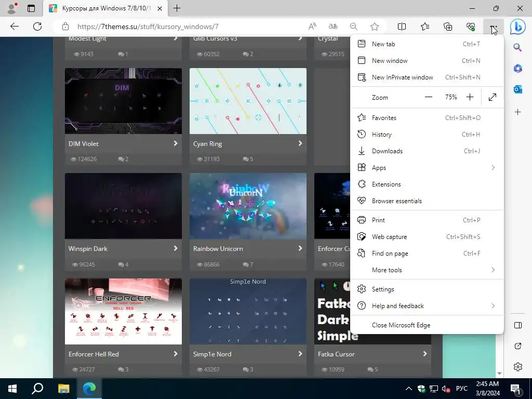Viewport: 532px width, 399px height.
Task: Close the Курсоры для Windows tab
Action: [159, 8]
